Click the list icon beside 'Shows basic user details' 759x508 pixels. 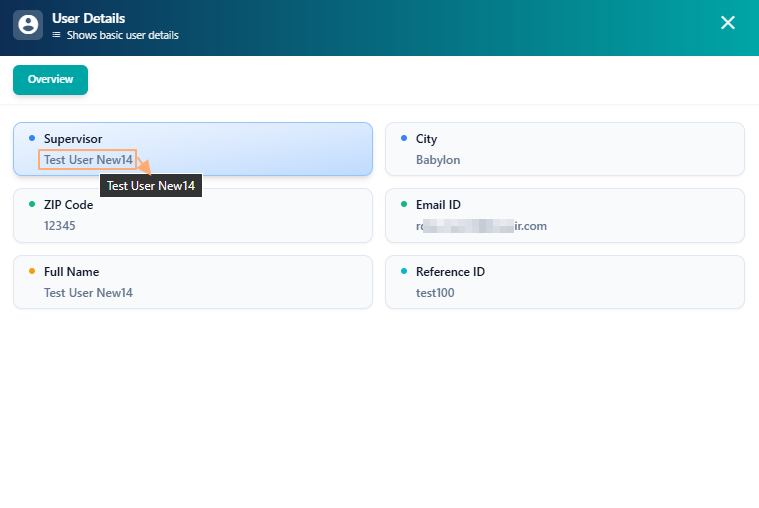click(57, 35)
